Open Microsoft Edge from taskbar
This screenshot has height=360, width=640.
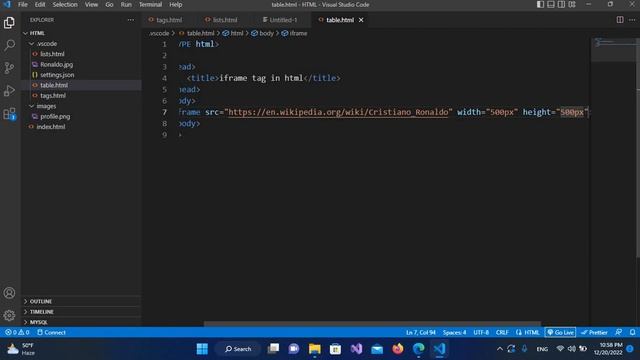point(418,349)
